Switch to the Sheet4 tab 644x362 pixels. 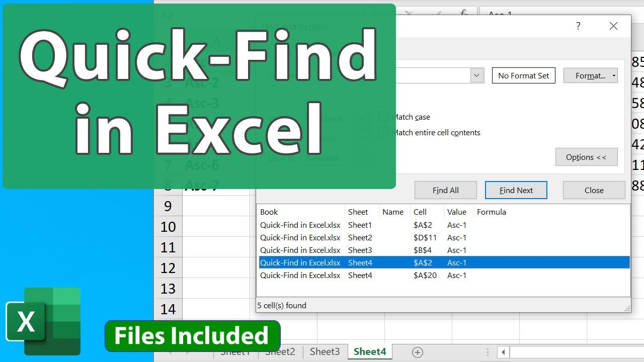click(x=370, y=352)
